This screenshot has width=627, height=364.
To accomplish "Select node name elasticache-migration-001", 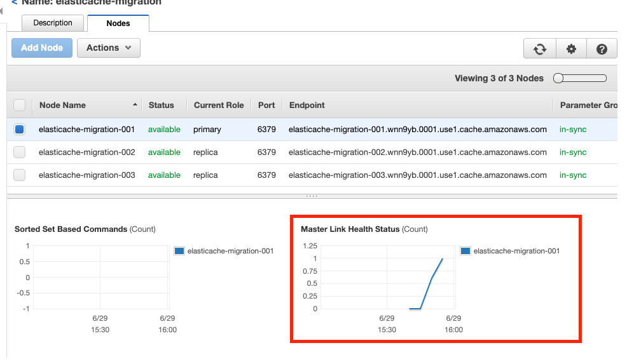I will coord(86,130).
